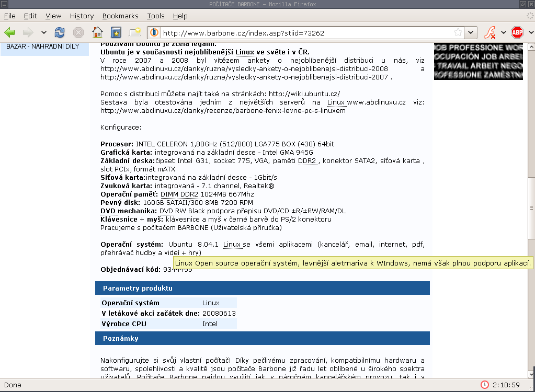Screen dimensions: 535x392
Task: Bookmark this page with the star icon
Action: 458,33
